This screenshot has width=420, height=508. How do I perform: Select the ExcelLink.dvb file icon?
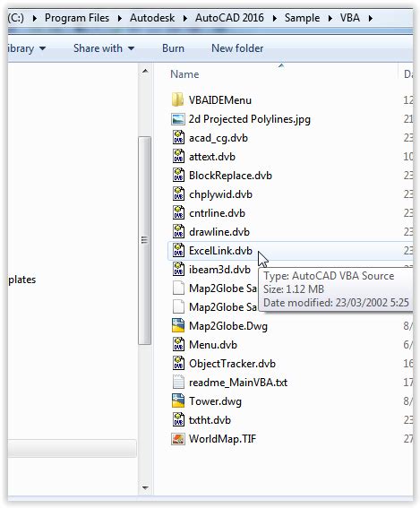pos(178,250)
